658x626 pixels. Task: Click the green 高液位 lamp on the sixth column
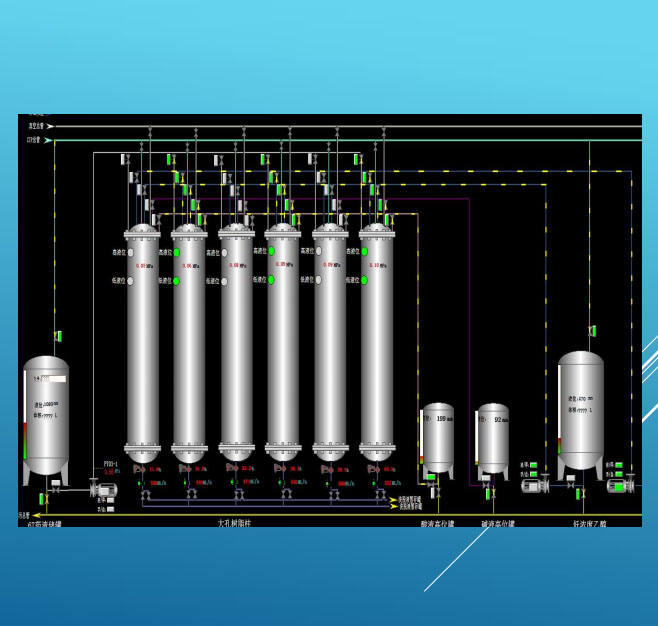pyautogui.click(x=365, y=252)
